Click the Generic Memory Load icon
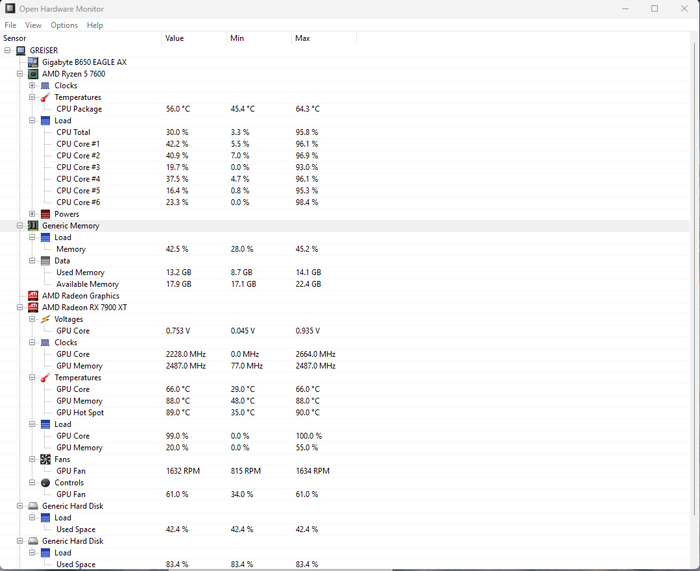 [x=45, y=238]
